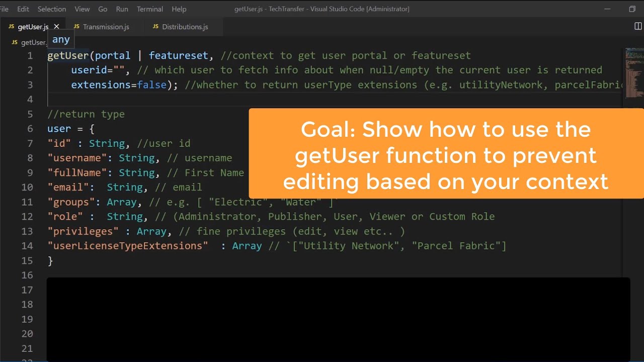
Task: Click extensions=false on line 3
Action: pyautogui.click(x=119, y=84)
